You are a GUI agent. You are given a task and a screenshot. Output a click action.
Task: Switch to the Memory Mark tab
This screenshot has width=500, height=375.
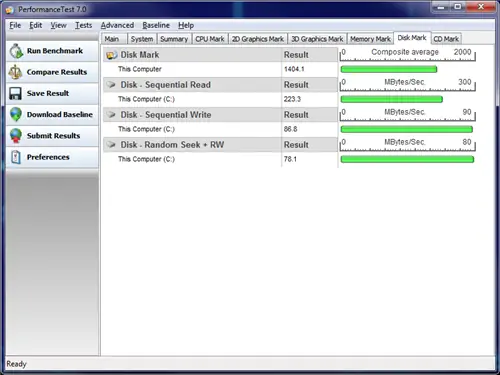(370, 39)
